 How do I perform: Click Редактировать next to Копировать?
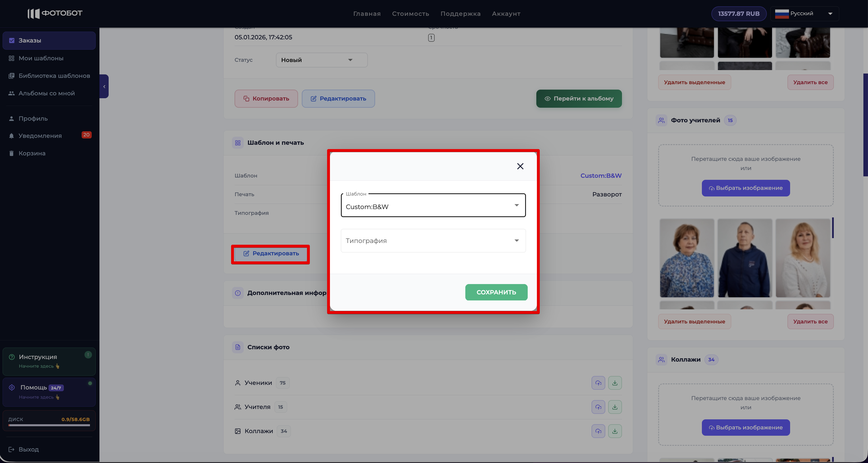click(x=338, y=99)
